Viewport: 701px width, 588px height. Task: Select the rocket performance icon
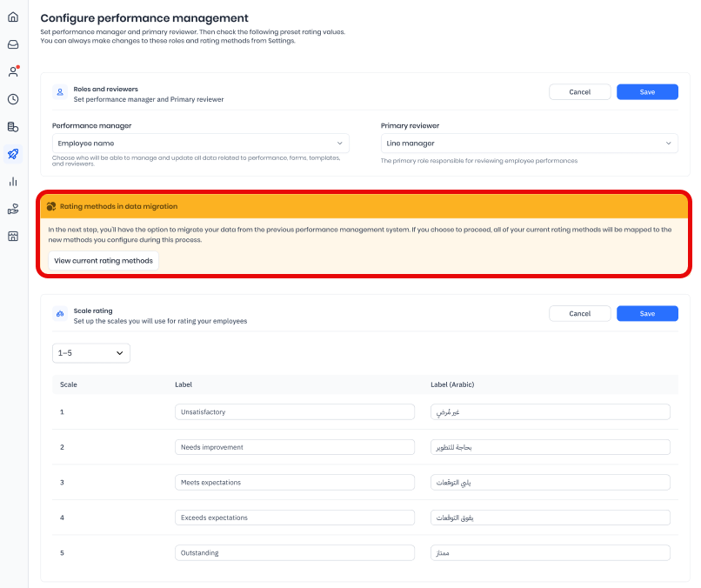pyautogui.click(x=13, y=154)
